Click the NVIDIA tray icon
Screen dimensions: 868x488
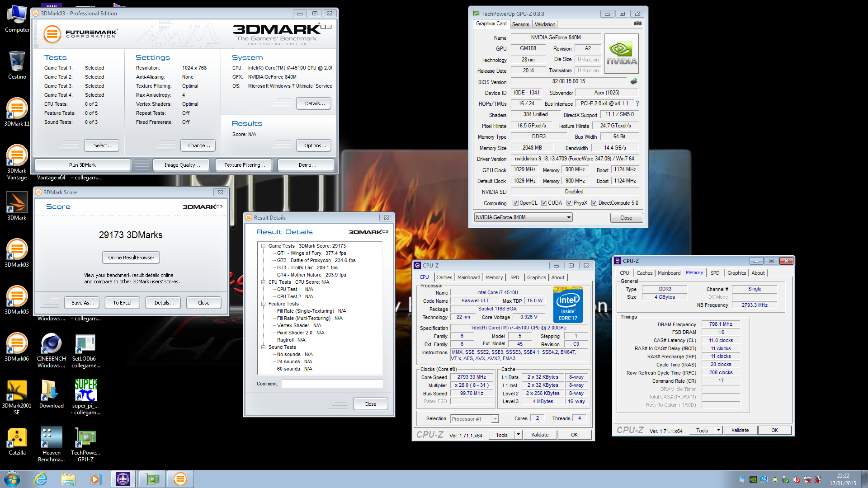point(753,480)
